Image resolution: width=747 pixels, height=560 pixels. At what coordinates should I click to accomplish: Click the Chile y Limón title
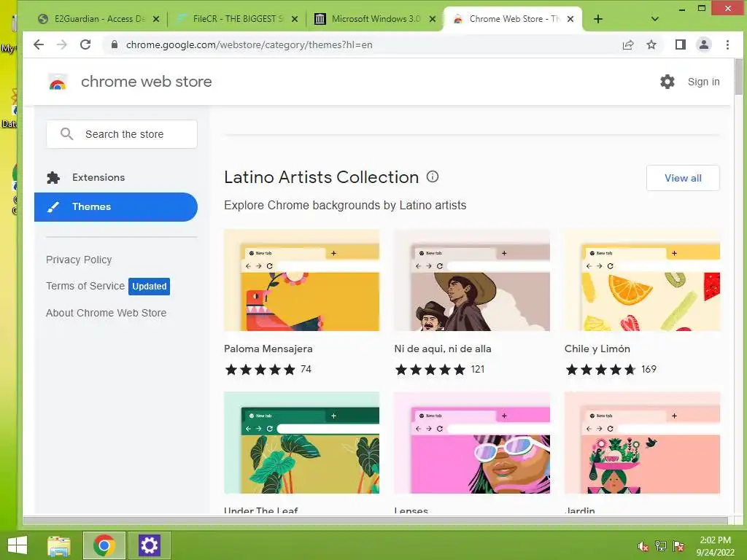tap(597, 349)
